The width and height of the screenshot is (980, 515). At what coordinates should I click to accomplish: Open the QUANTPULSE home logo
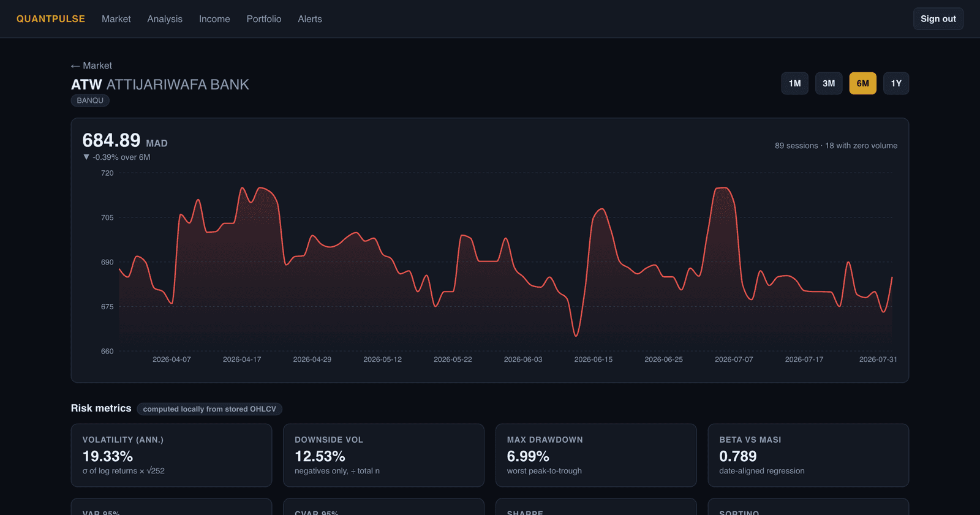pos(51,19)
